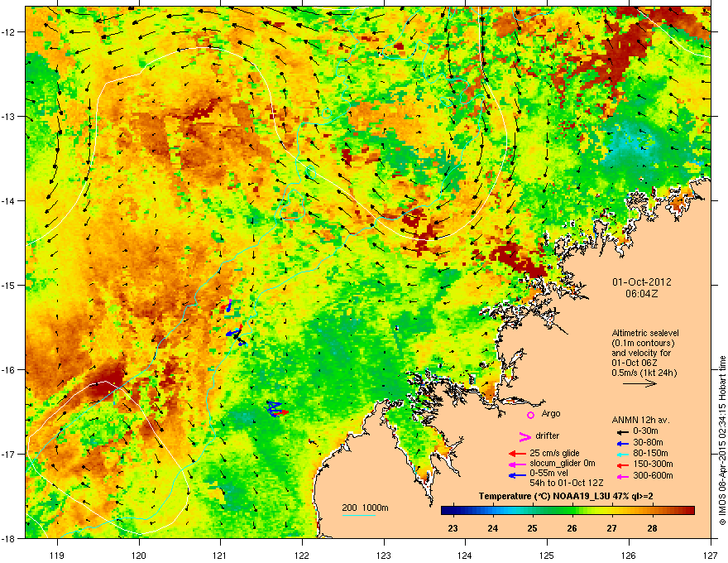The height and width of the screenshot is (563, 728).
Task: Click the color bar tick label 24
Action: (492, 528)
